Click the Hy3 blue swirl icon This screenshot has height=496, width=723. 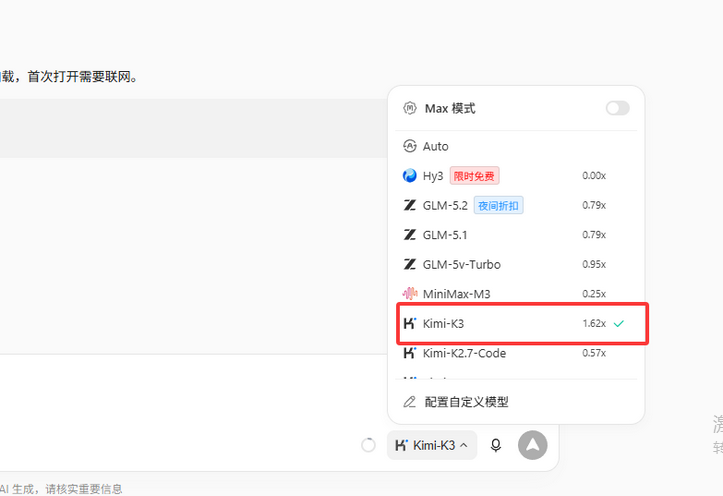click(409, 176)
